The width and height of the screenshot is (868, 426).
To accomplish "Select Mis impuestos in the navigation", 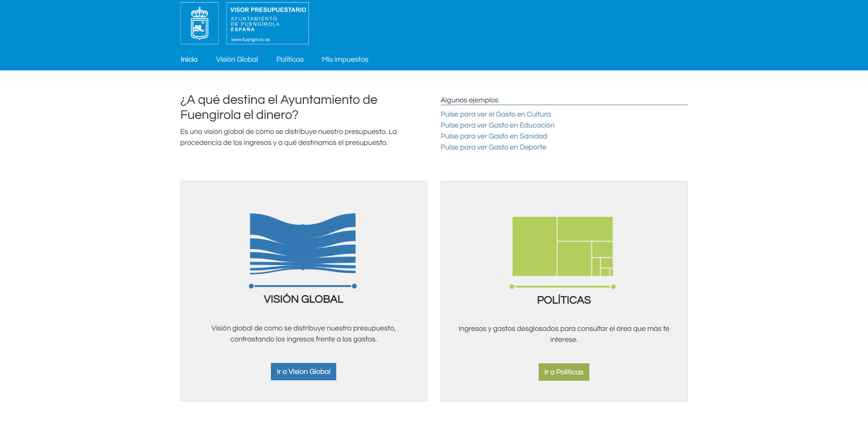I will [344, 59].
